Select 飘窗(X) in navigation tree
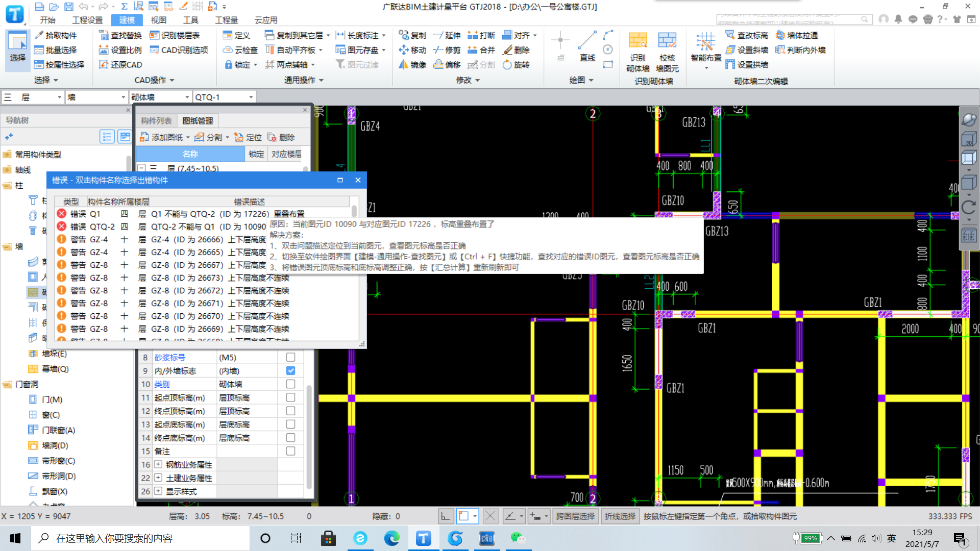The image size is (980, 551). tap(48, 491)
